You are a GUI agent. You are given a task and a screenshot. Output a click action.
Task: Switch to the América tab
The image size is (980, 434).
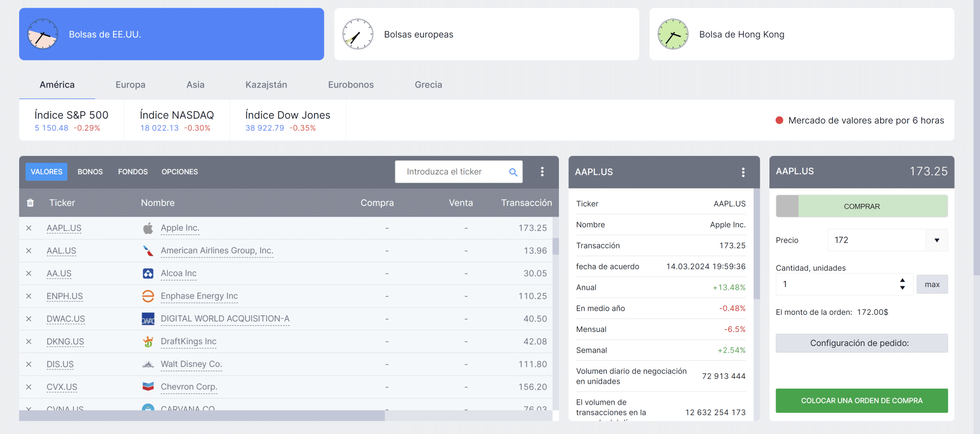click(57, 85)
